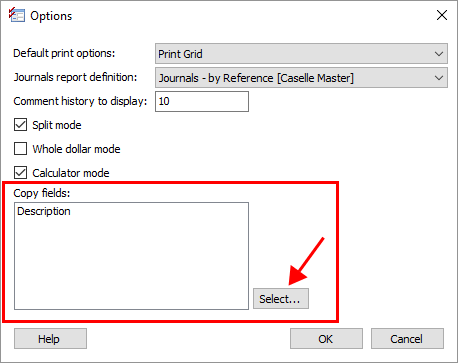Click the Split mode label text
Screen dimensions: 458x363
point(57,125)
